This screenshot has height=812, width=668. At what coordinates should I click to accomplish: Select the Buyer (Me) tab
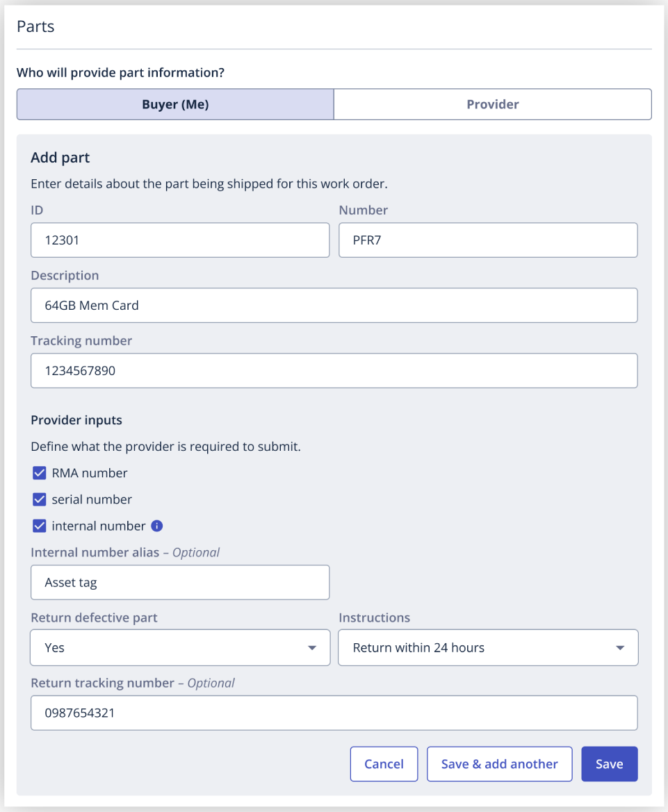coord(175,104)
